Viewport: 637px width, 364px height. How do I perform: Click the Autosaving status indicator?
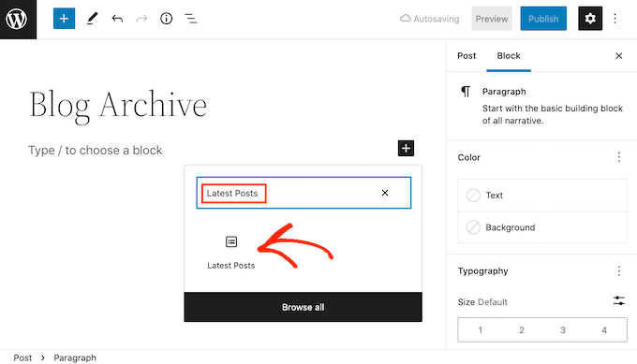click(430, 19)
